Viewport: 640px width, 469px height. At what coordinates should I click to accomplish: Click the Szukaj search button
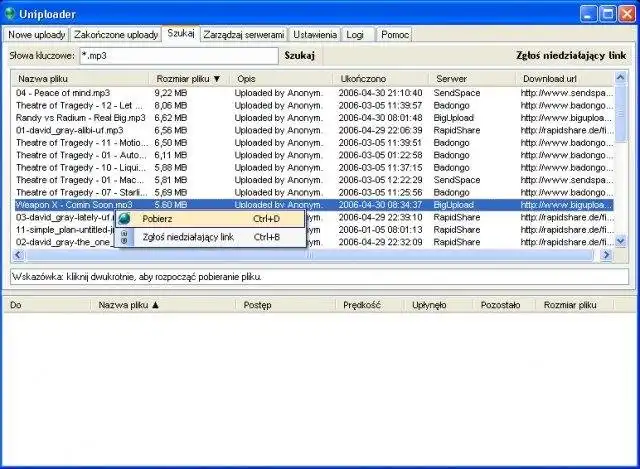click(x=300, y=56)
